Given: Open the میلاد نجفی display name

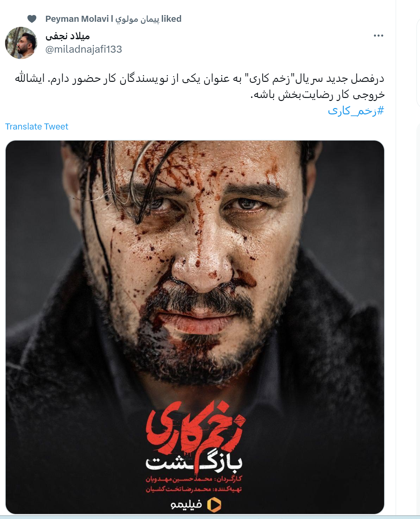Looking at the screenshot, I should pyautogui.click(x=67, y=36).
